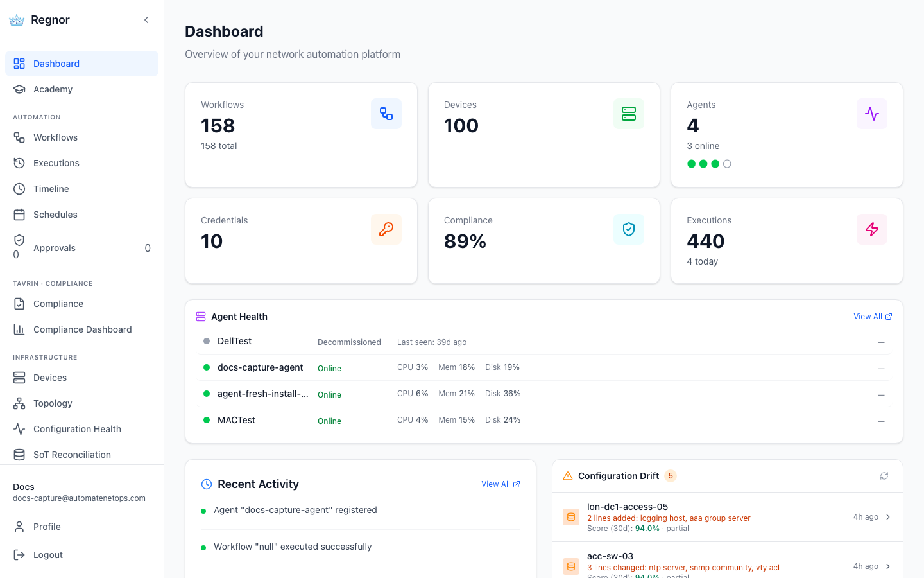This screenshot has width=924, height=578.
Task: Click the acc-sw-03 database icon
Action: point(571,566)
